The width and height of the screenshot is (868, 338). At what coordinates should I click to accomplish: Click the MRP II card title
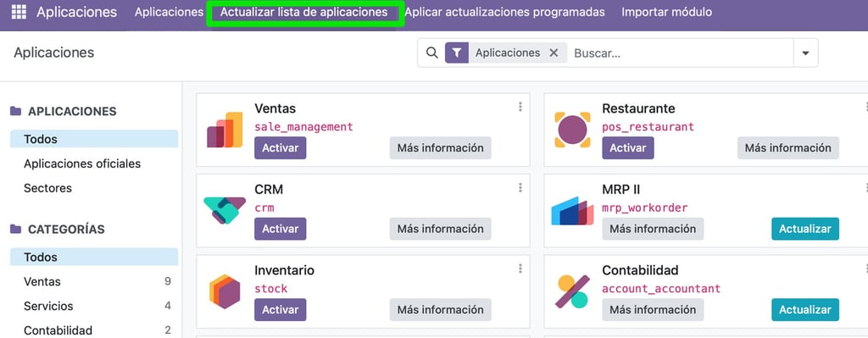point(621,189)
